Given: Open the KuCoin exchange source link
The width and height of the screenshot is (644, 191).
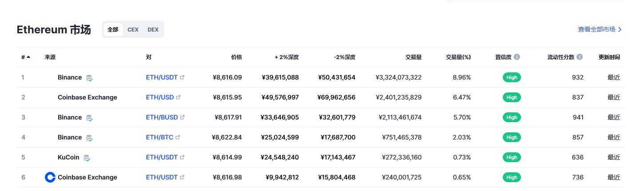Looking at the screenshot, I should 68,157.
